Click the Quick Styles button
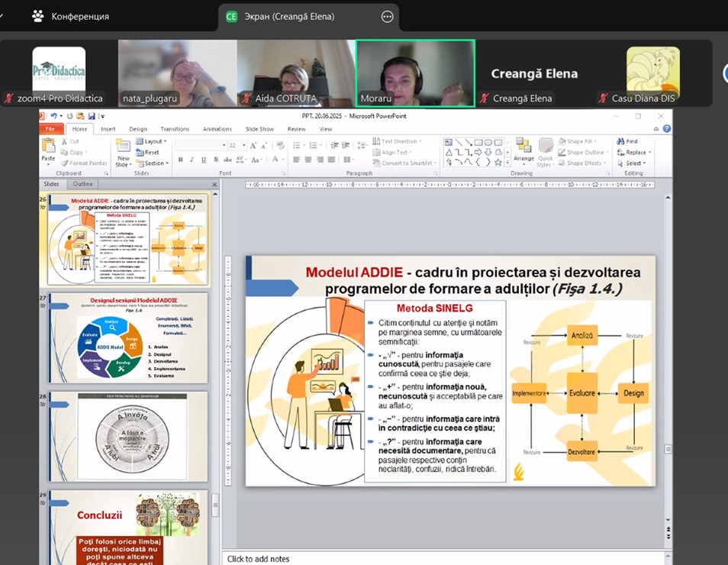 click(546, 151)
